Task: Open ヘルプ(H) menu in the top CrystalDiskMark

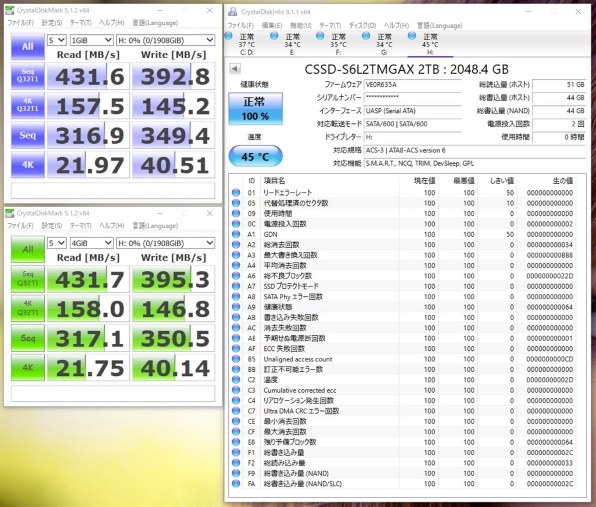Action: click(112, 23)
